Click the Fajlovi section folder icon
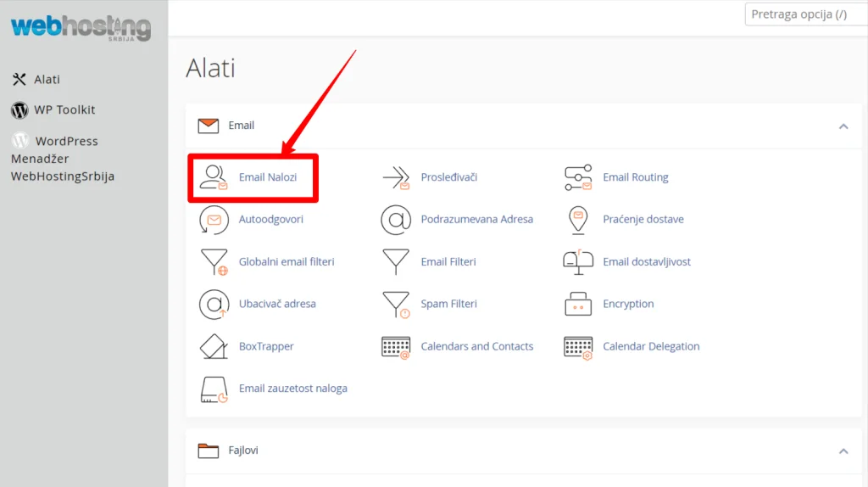 [209, 451]
